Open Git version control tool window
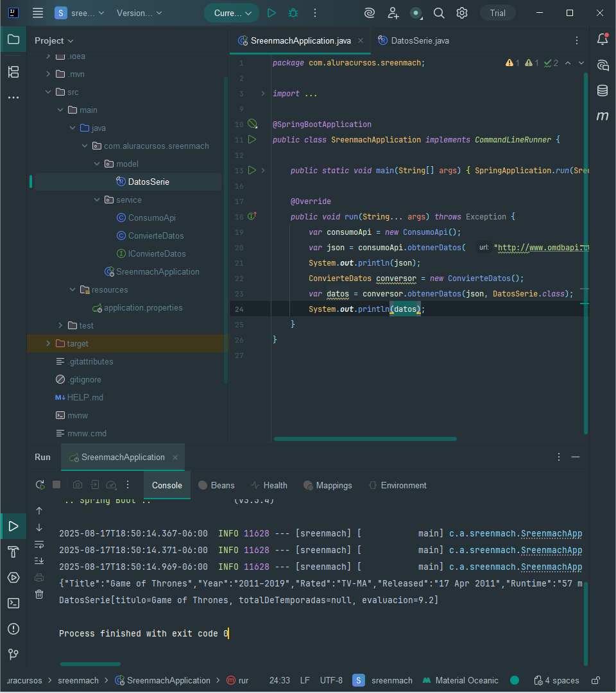Image resolution: width=616 pixels, height=693 pixels. (x=13, y=654)
